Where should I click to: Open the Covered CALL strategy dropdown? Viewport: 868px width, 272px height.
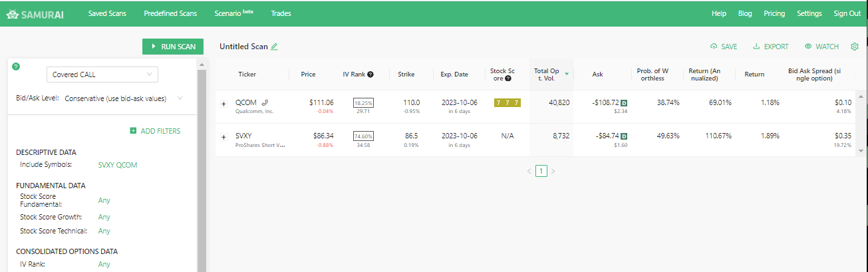[102, 74]
